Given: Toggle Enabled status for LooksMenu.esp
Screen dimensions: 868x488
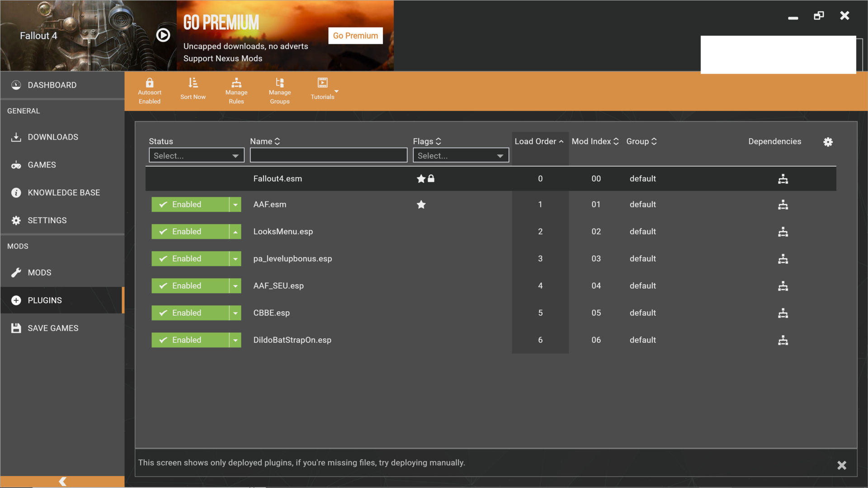Looking at the screenshot, I should [x=190, y=231].
